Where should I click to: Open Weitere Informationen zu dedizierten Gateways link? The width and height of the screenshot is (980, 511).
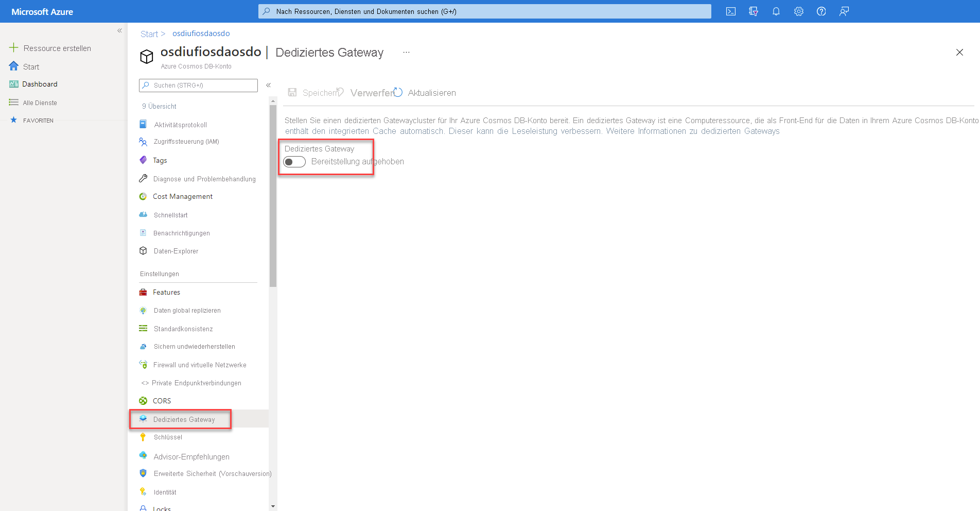click(693, 131)
